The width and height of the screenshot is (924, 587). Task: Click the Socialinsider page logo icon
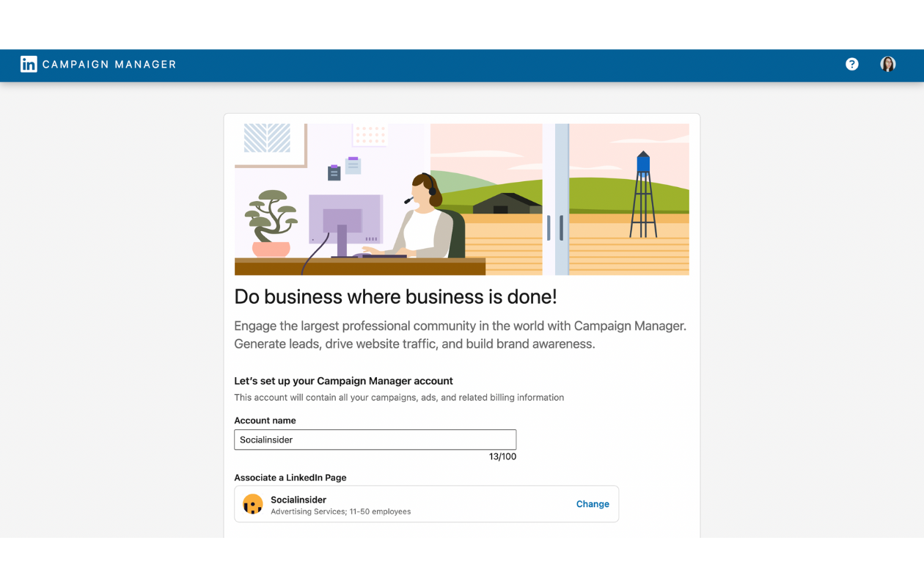253,504
